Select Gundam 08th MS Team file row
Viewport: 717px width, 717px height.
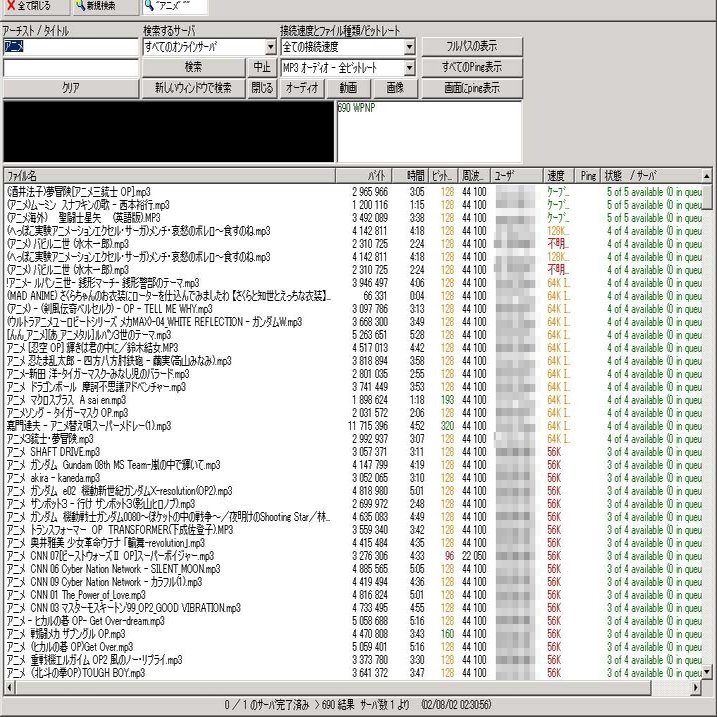(x=353, y=465)
